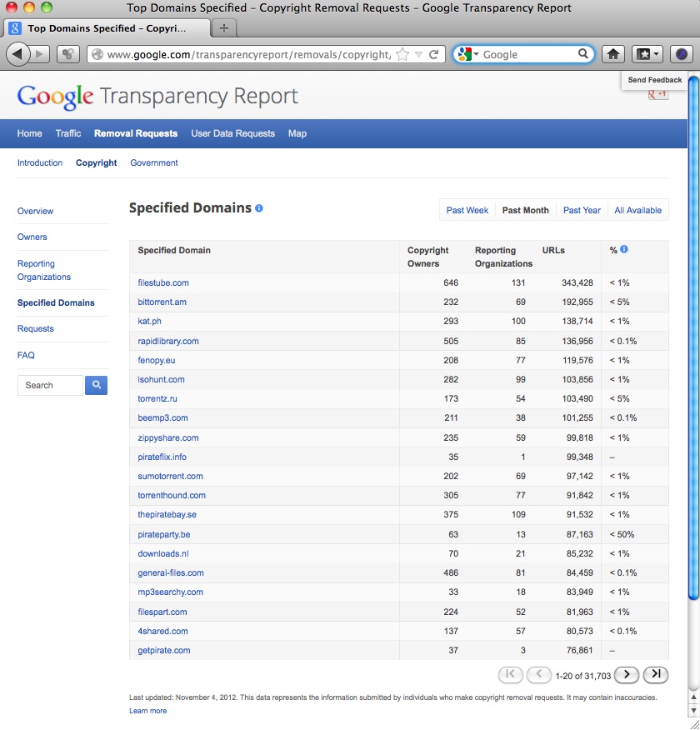This screenshot has height=730, width=700.
Task: Open the filestube.com domain link
Action: click(163, 283)
